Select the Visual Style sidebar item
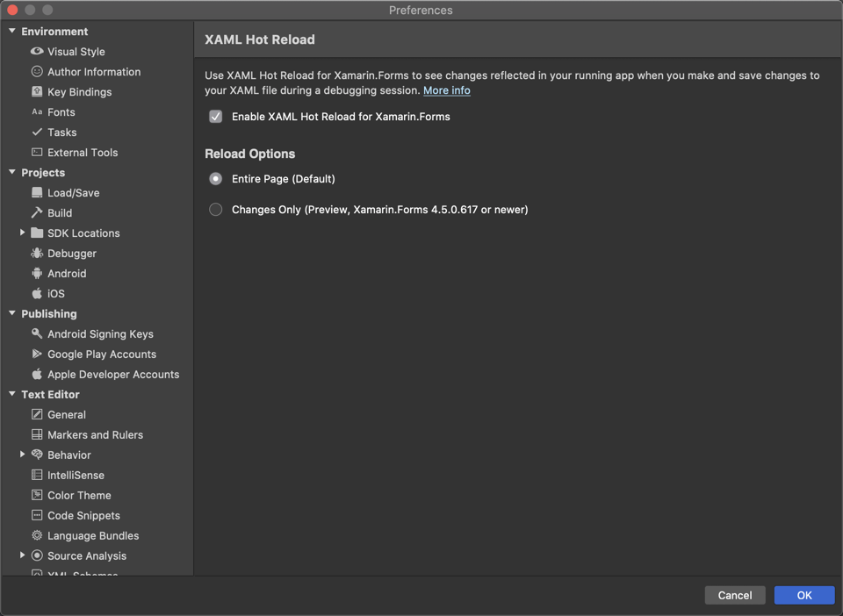Viewport: 843px width, 616px height. [x=73, y=51]
